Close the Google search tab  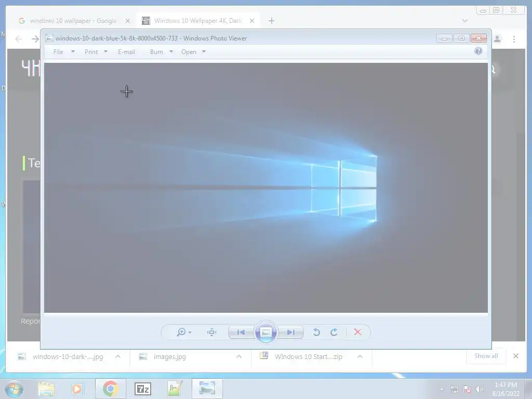[x=128, y=21]
